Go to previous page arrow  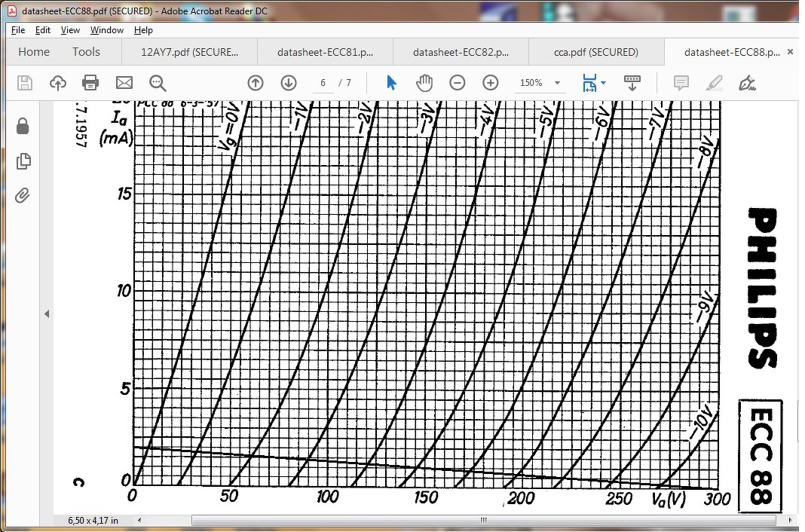pyautogui.click(x=256, y=83)
